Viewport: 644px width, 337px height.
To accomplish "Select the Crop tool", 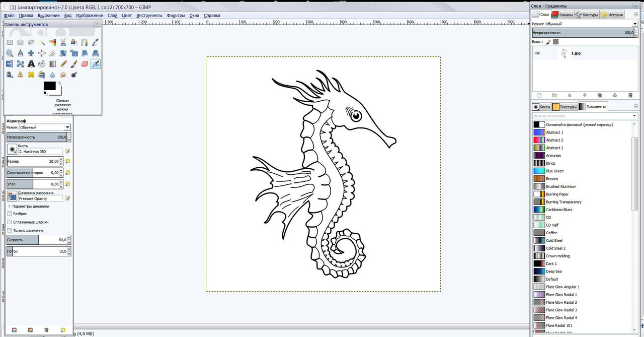I will pos(53,53).
